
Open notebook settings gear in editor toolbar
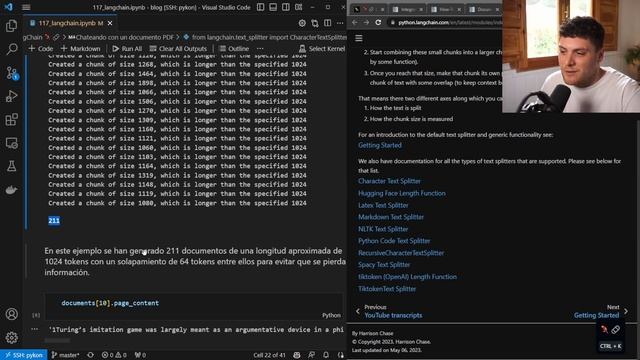(302, 23)
